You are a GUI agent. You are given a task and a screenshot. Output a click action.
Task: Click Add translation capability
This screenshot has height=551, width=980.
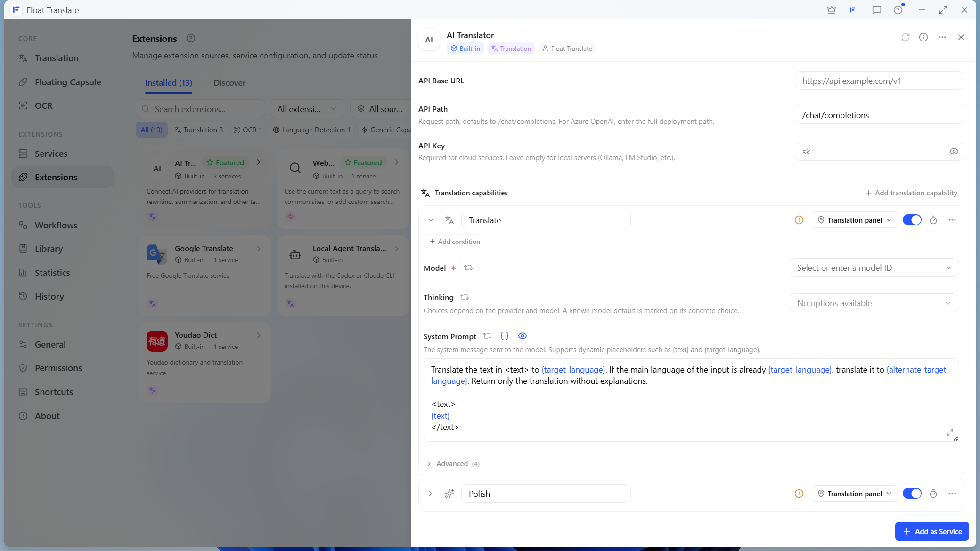coord(911,193)
